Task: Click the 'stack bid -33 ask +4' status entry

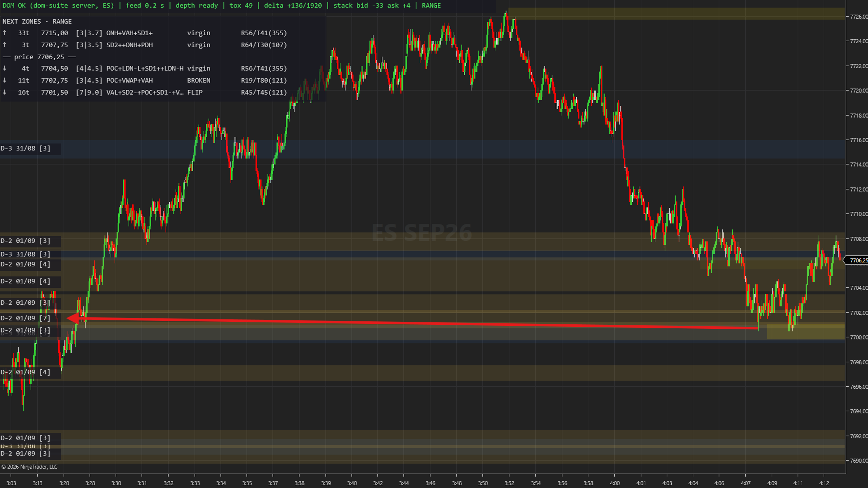Action: (x=372, y=5)
